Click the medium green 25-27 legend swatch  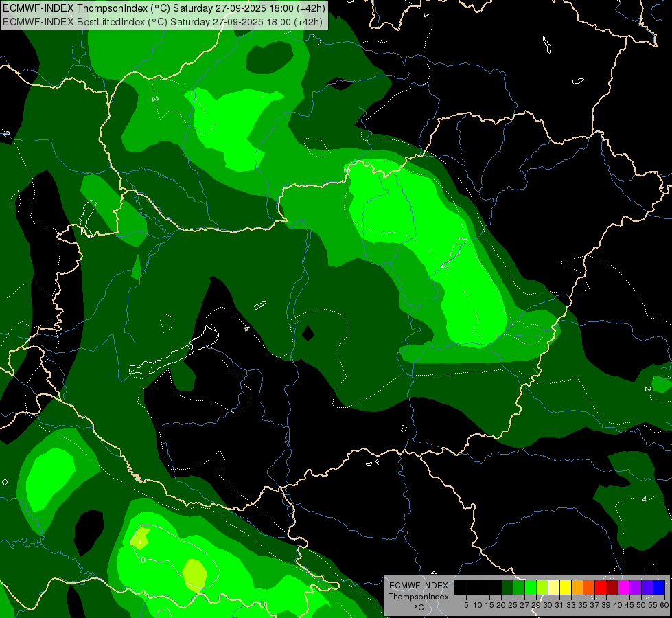(x=519, y=587)
